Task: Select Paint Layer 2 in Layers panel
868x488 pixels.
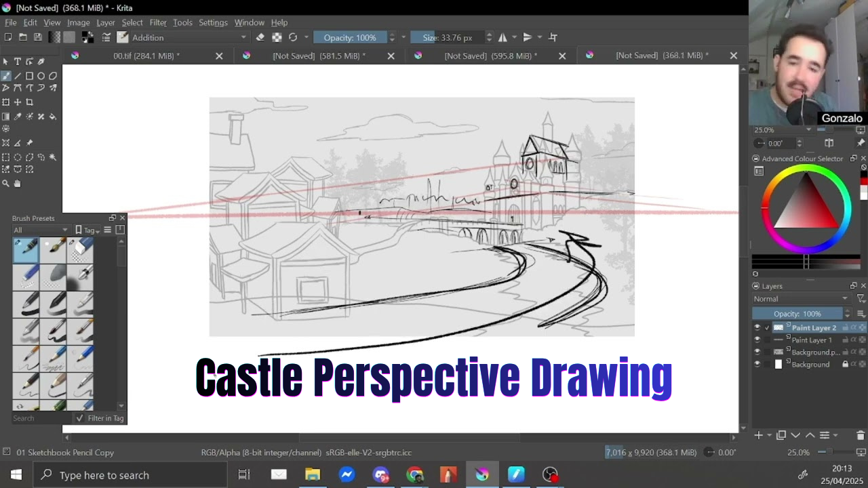Action: [x=814, y=328]
